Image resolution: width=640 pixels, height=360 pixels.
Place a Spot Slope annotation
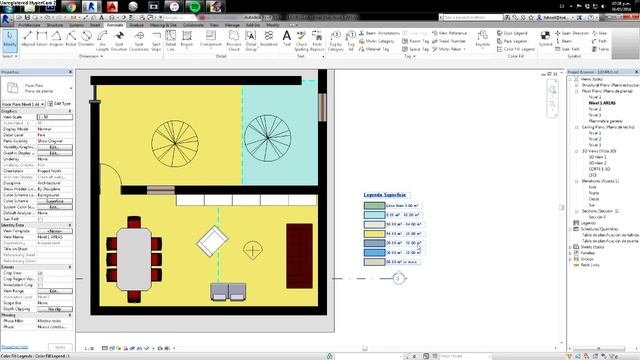click(156, 41)
